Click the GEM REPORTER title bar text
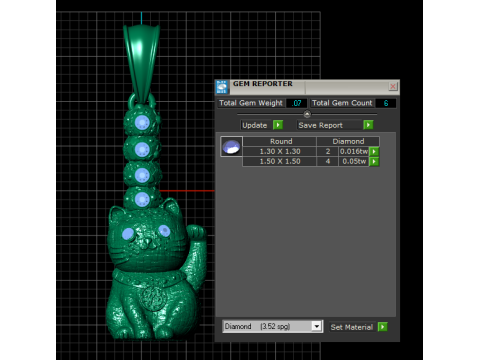Viewport: 480px width, 360px height. pyautogui.click(x=263, y=84)
